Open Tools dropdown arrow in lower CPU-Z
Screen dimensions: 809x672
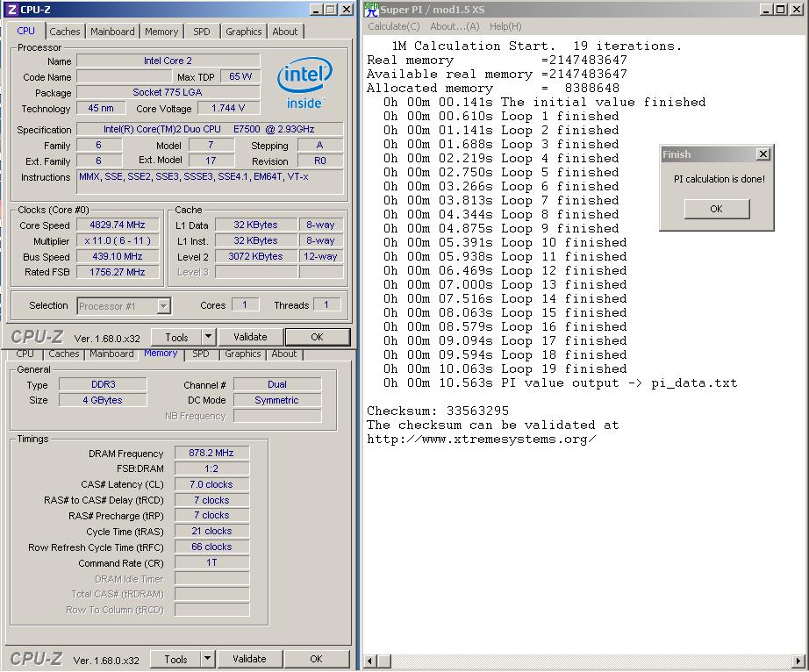pos(207,659)
